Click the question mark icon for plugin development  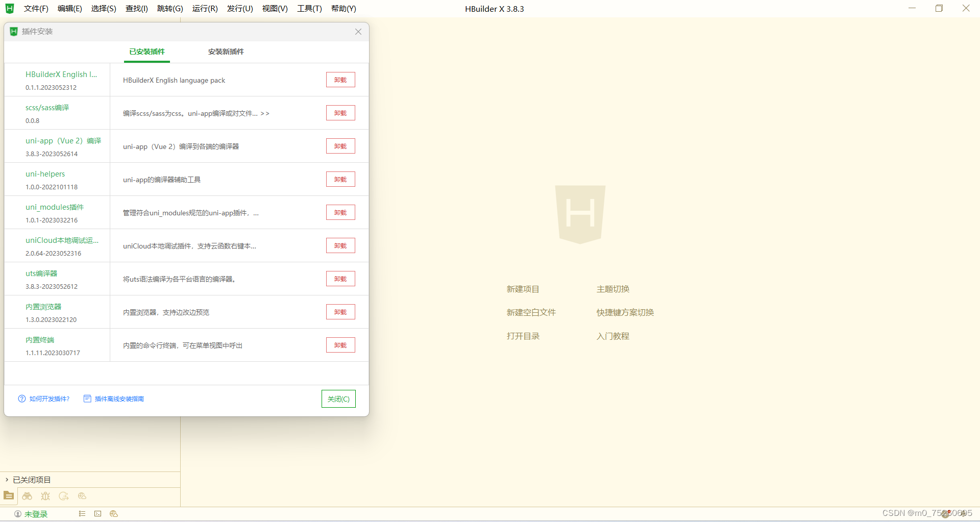coord(22,399)
